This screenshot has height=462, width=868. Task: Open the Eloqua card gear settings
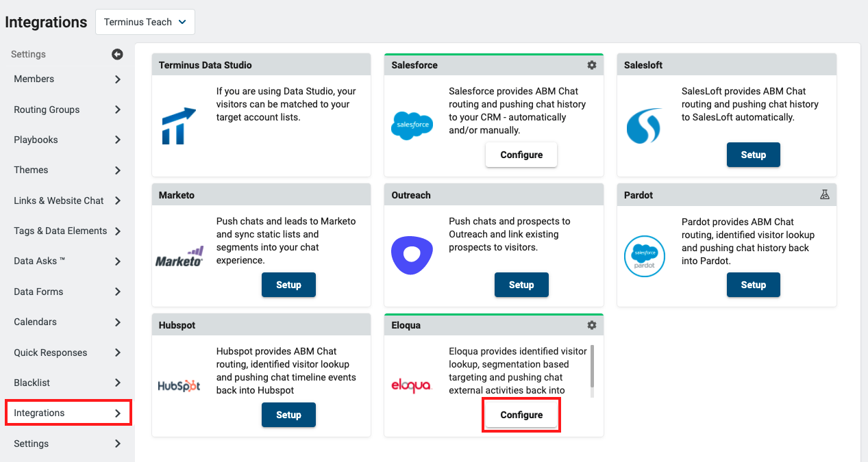tap(592, 325)
